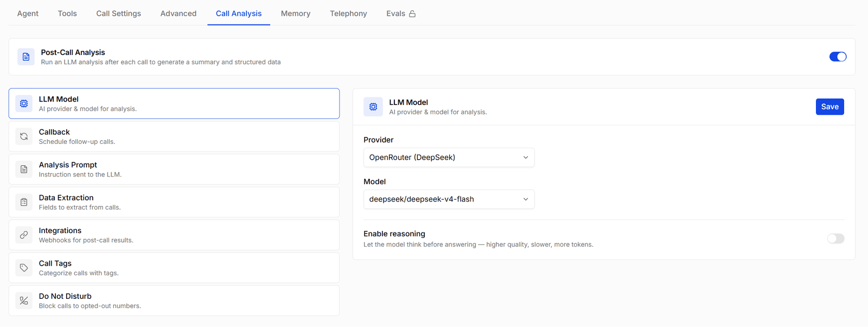Switch to the Agent tab
The width and height of the screenshot is (868, 327).
click(28, 14)
